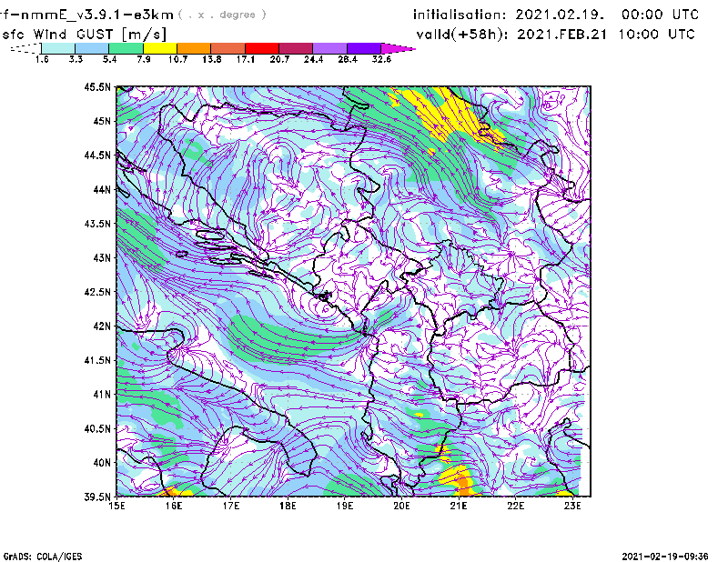Click the initialisation date 2021.02.19.

(560, 15)
